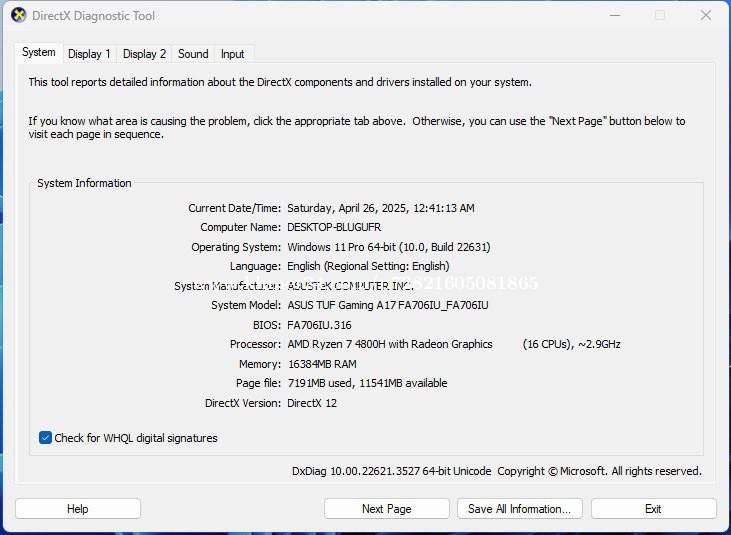Click the Computer Name value DESKTOP-BLUGUFR

[334, 227]
